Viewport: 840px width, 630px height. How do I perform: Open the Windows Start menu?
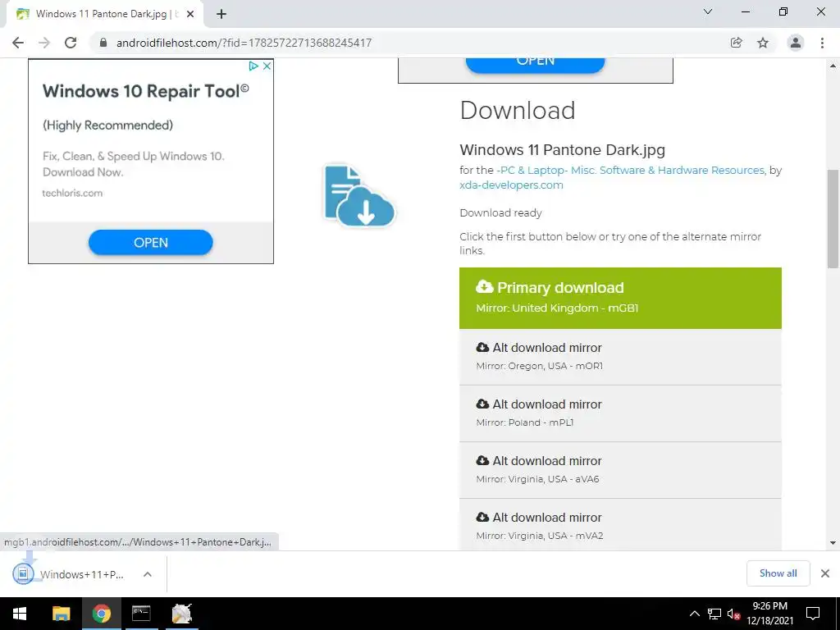[20, 614]
